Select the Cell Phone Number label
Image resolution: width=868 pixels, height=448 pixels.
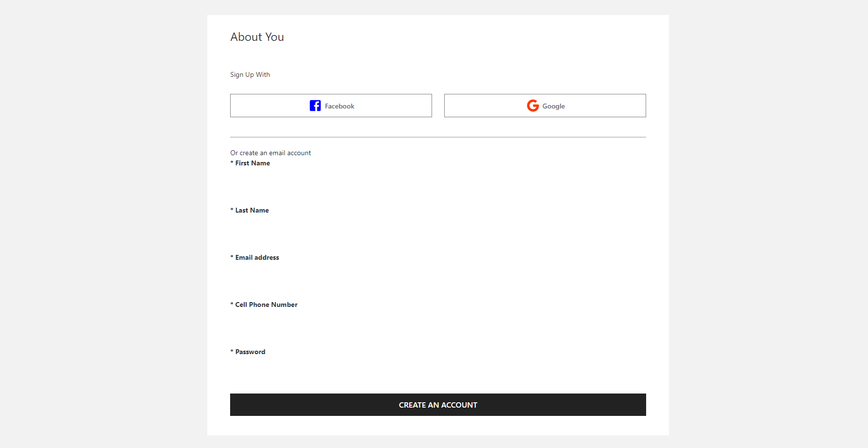pyautogui.click(x=264, y=305)
